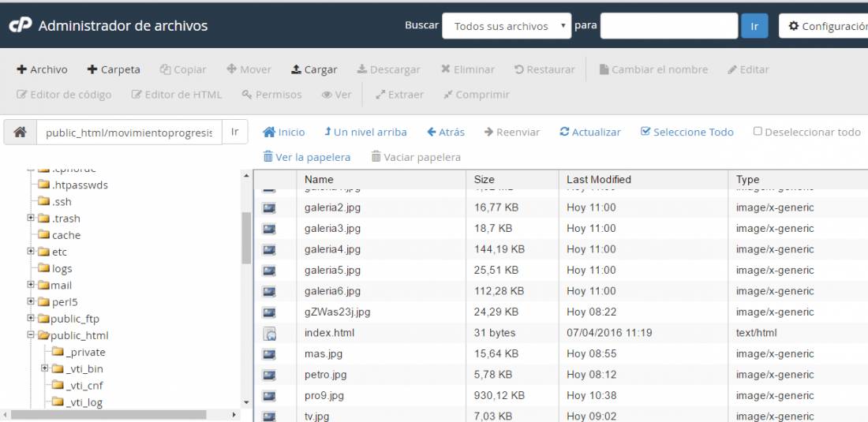Click the Eliminar toolbar item
The image size is (868, 422).
[468, 69]
